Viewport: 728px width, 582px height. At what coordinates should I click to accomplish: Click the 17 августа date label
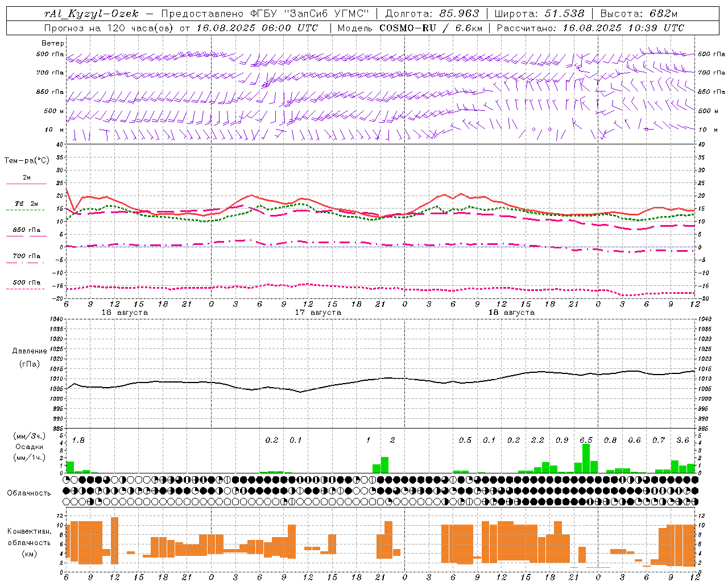[x=318, y=313]
